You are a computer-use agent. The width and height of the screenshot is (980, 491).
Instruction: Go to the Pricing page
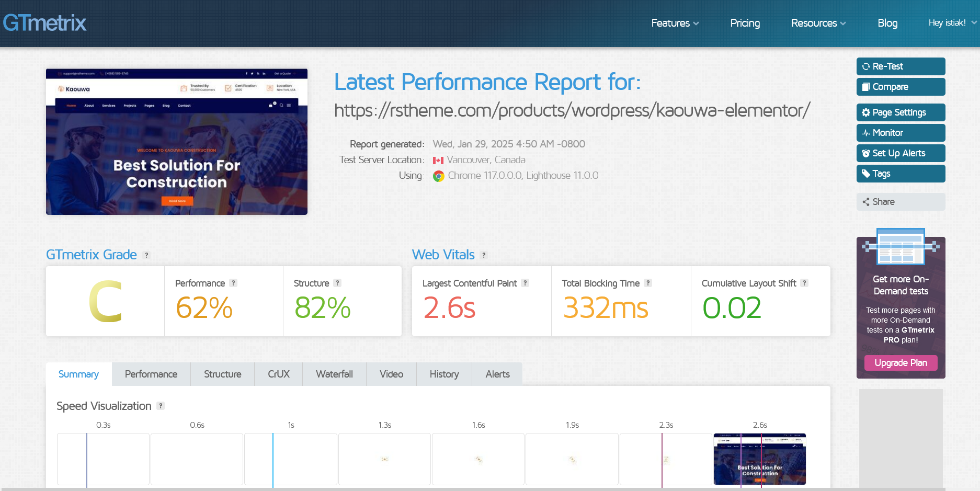pos(745,23)
